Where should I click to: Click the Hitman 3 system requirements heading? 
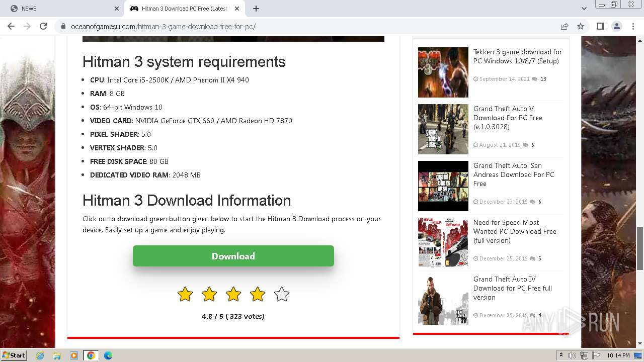point(184,61)
